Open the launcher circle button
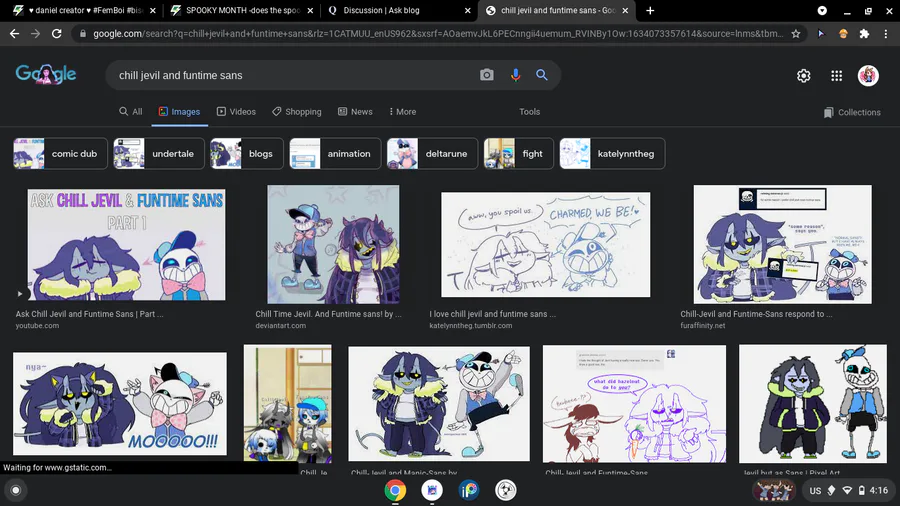 click(16, 490)
